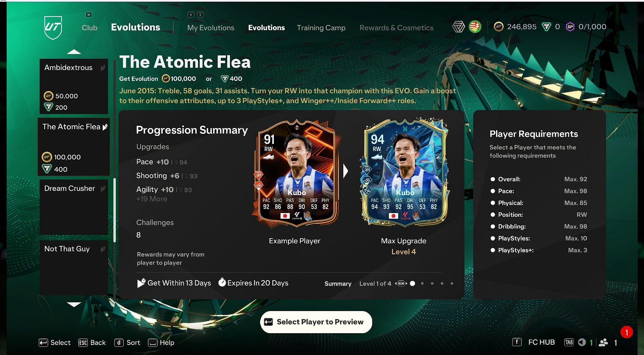Click the club badge crest icon
Image resolution: width=644 pixels, height=355 pixels.
tap(475, 27)
